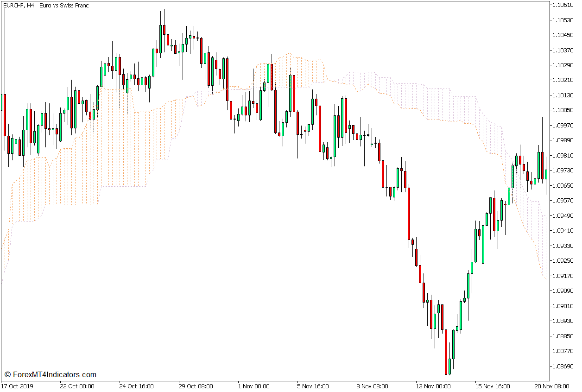Viewport: 582px width, 392px height.
Task: Click the 1.10610 price level label
Action: click(563, 5)
